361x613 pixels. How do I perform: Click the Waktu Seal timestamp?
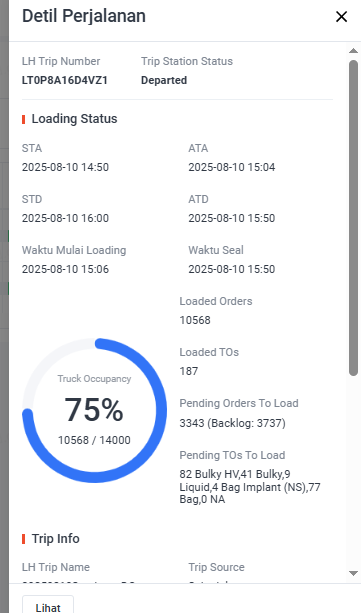click(x=232, y=269)
